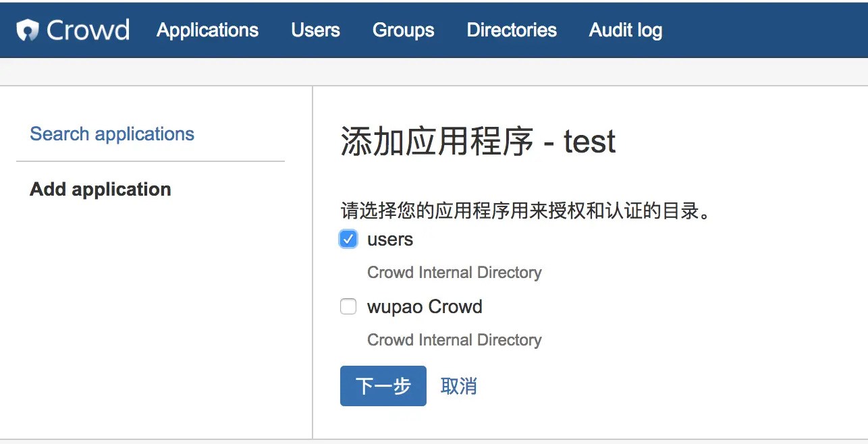Click the heading 添加应用程序 - test
Screen dimensions: 868x444
[478, 142]
